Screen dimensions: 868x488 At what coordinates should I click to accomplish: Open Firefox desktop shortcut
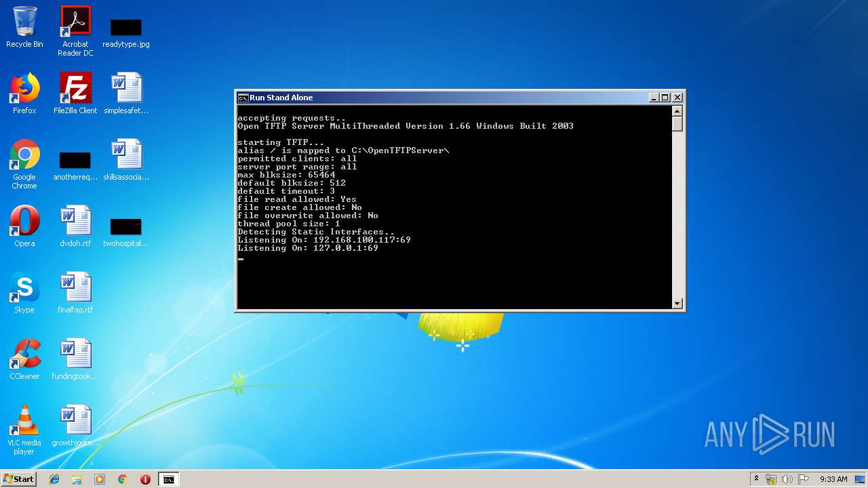24,94
